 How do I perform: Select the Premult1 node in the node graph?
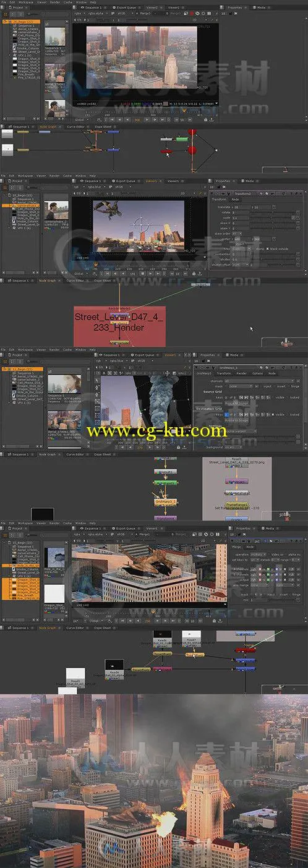(x=164, y=471)
